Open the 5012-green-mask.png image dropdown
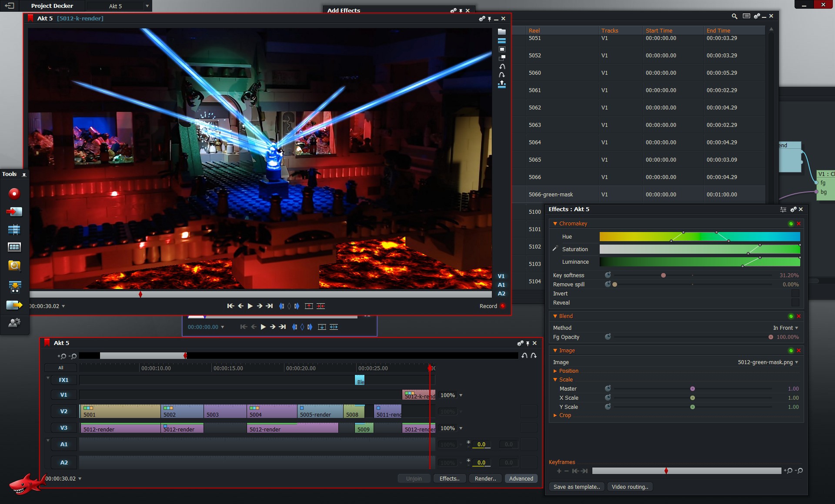 point(768,362)
